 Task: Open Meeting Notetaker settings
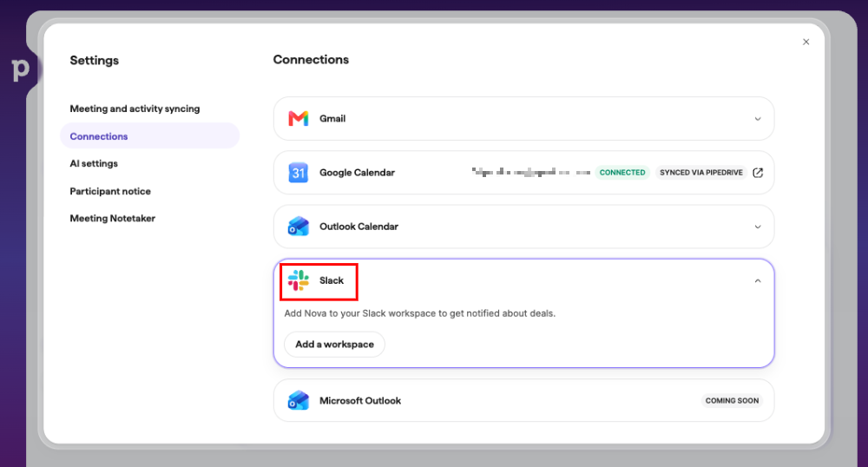(x=112, y=219)
